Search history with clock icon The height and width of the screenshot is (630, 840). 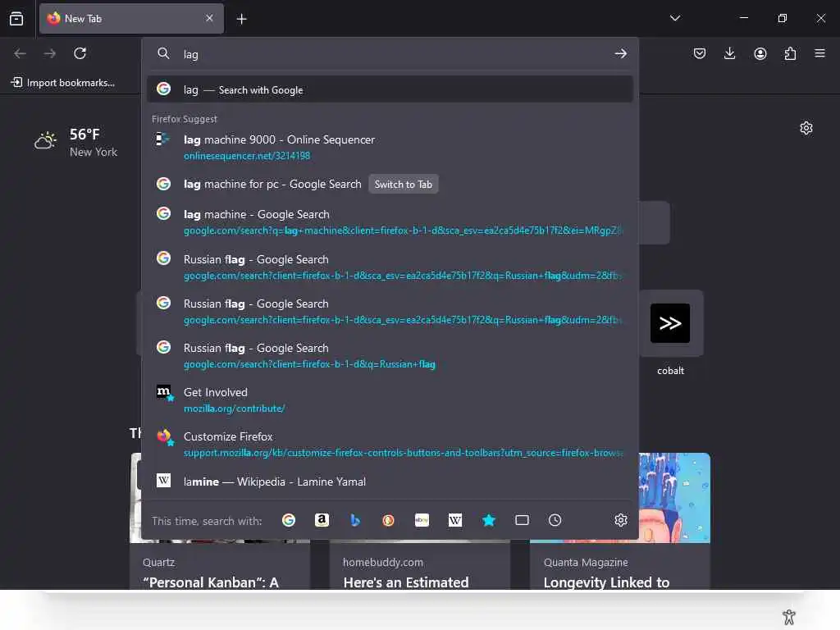pos(555,520)
